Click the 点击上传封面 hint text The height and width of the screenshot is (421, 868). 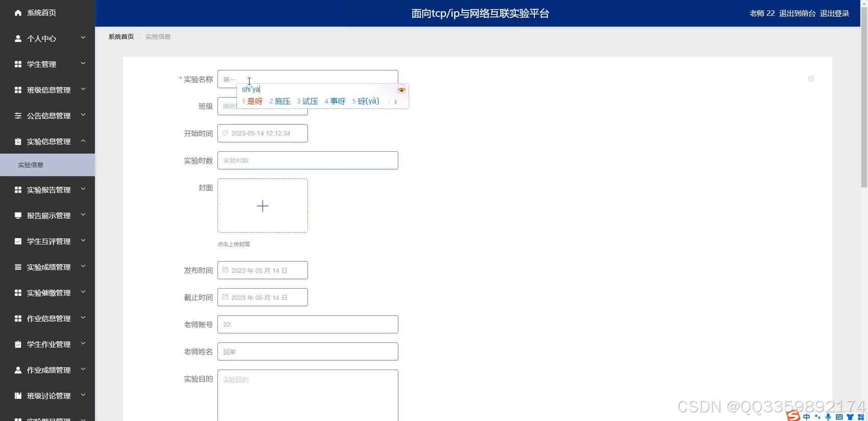234,244
